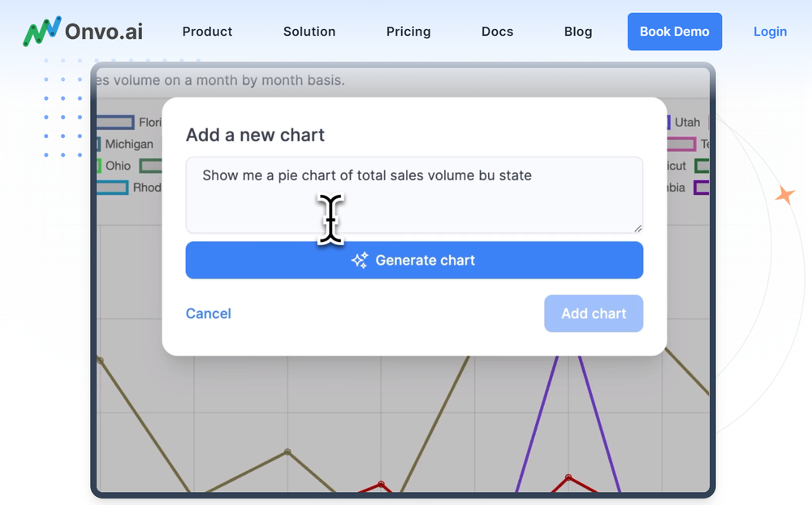Viewport: 812px width, 505px height.
Task: Visit the Blog page
Action: 578,32
